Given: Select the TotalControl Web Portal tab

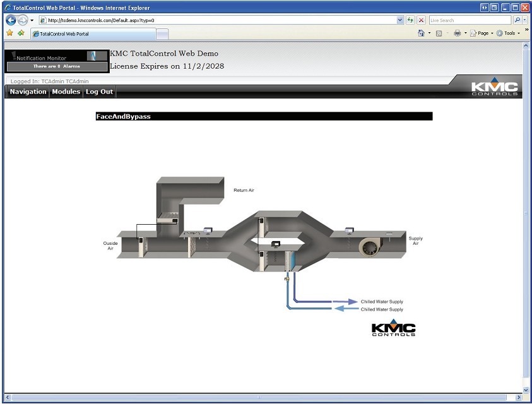Looking at the screenshot, I should click(x=93, y=34).
